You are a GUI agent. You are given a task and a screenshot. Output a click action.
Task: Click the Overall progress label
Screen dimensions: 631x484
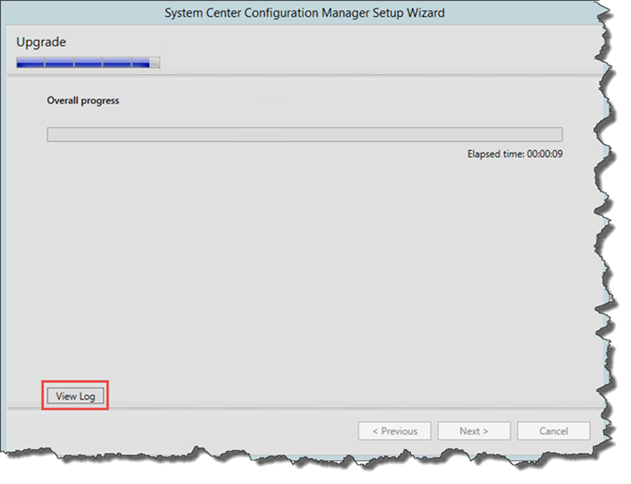pos(83,101)
